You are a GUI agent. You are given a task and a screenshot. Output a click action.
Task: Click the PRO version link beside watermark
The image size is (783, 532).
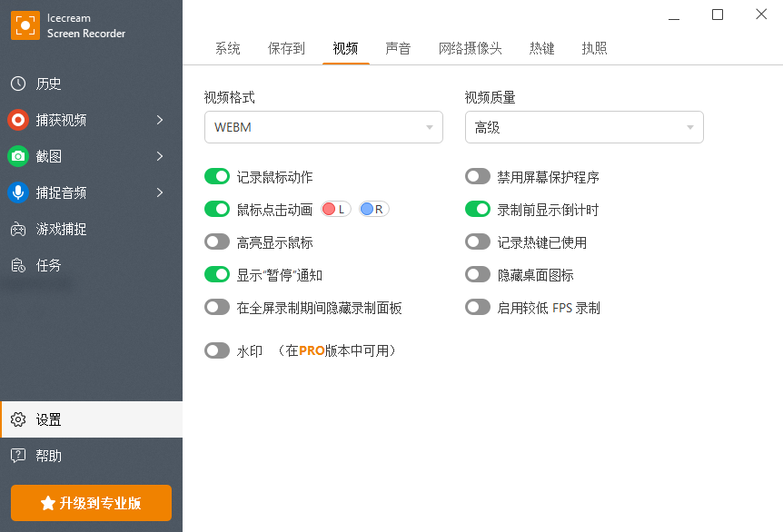pos(312,350)
